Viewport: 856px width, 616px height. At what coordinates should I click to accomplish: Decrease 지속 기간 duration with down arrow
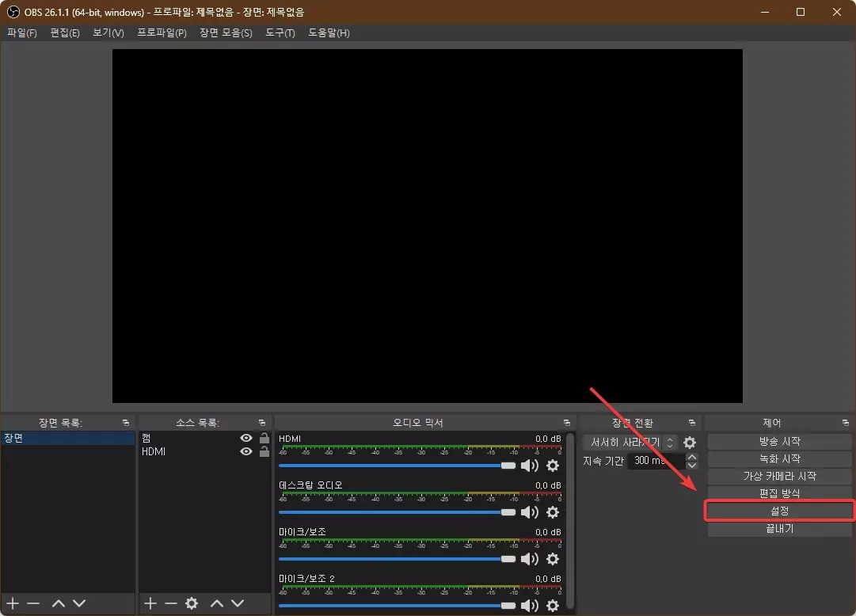(691, 466)
